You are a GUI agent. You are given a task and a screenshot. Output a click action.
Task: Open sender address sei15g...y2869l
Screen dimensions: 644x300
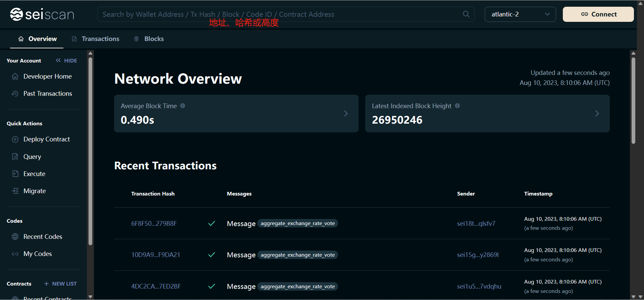click(478, 255)
